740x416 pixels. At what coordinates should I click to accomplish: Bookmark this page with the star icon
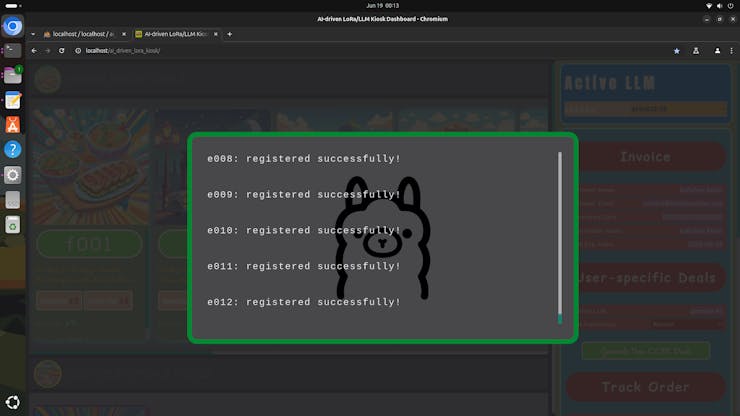click(676, 51)
